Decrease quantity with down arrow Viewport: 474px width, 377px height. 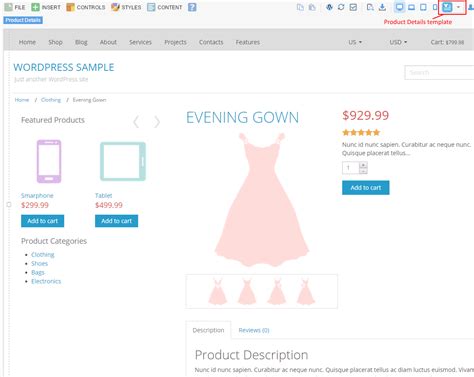coord(363,171)
